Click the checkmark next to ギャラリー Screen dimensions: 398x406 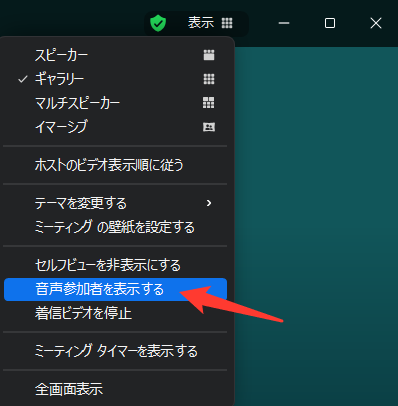pos(23,79)
